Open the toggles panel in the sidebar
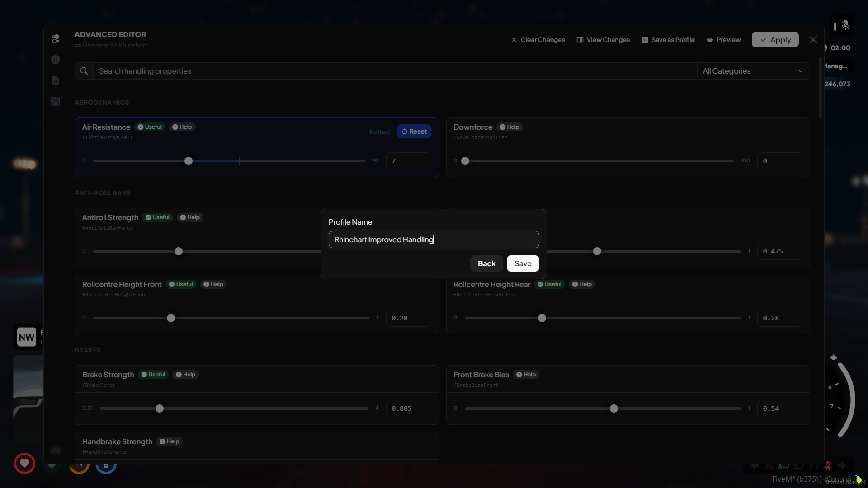This screenshot has width=868, height=488. (56, 39)
